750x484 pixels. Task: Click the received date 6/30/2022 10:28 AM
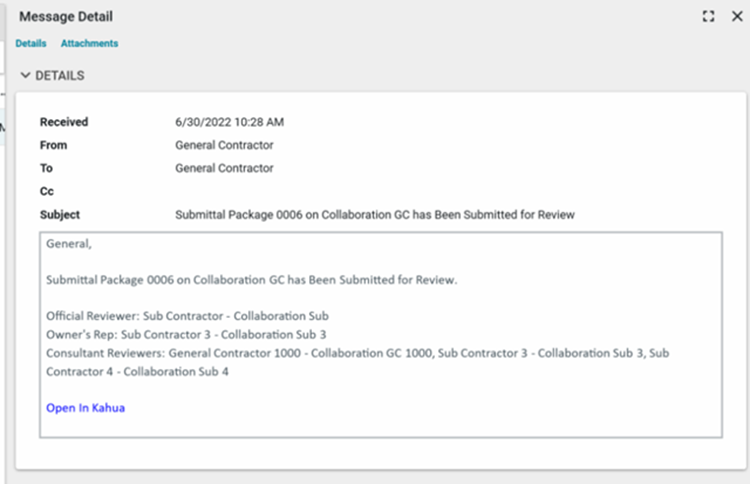229,122
